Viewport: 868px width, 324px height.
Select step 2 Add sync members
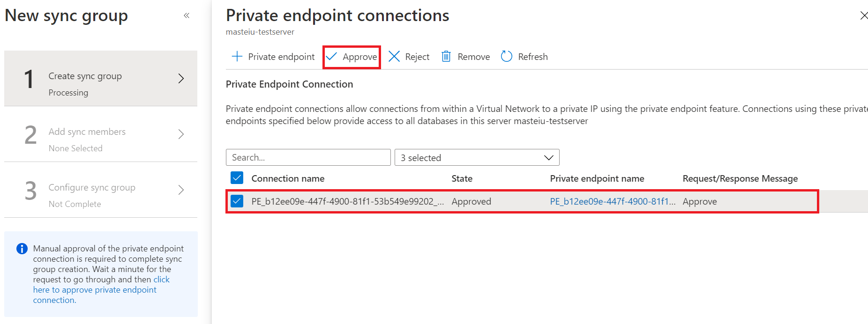87,132
